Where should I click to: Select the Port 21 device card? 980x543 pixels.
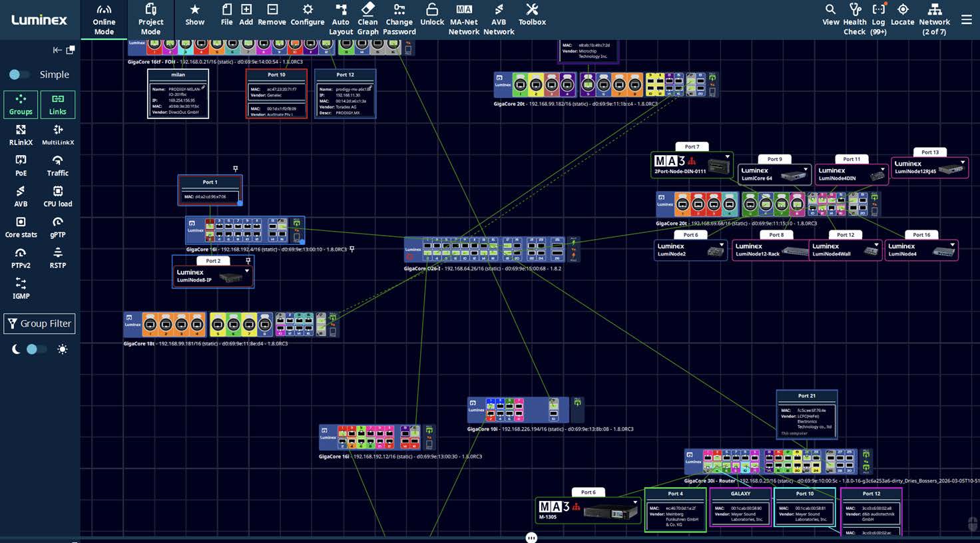click(807, 415)
